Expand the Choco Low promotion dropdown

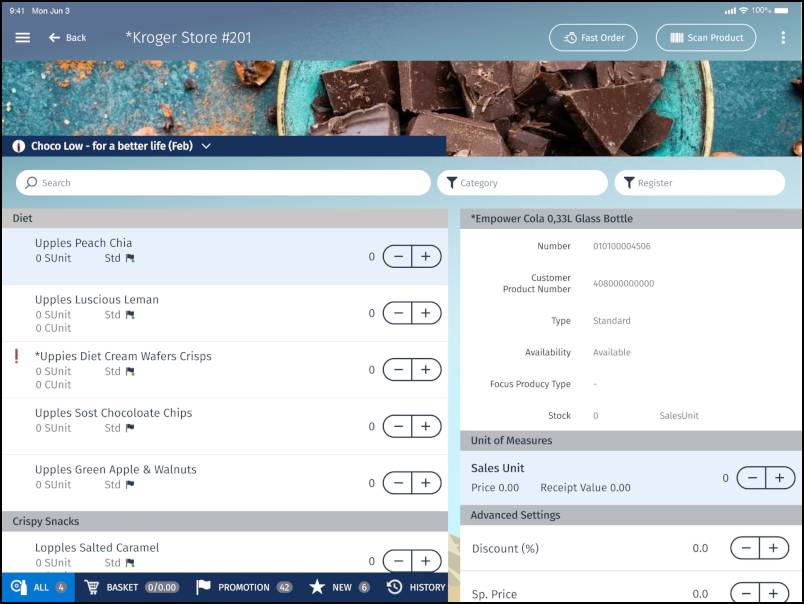click(x=206, y=146)
